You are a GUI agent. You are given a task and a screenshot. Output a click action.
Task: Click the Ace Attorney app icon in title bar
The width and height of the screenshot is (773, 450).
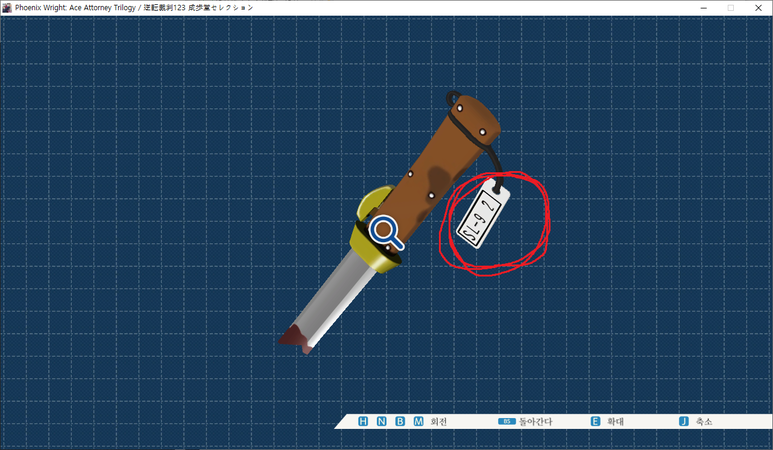pos(6,7)
